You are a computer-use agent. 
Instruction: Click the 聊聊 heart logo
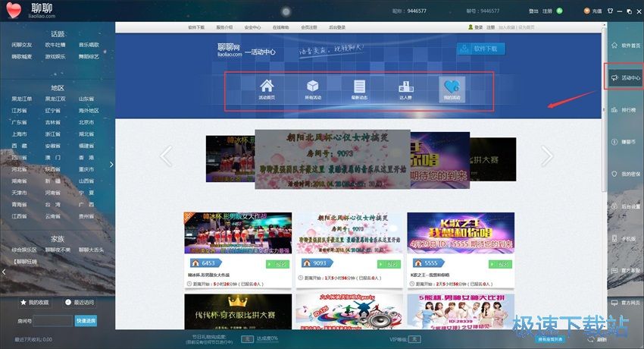click(14, 11)
